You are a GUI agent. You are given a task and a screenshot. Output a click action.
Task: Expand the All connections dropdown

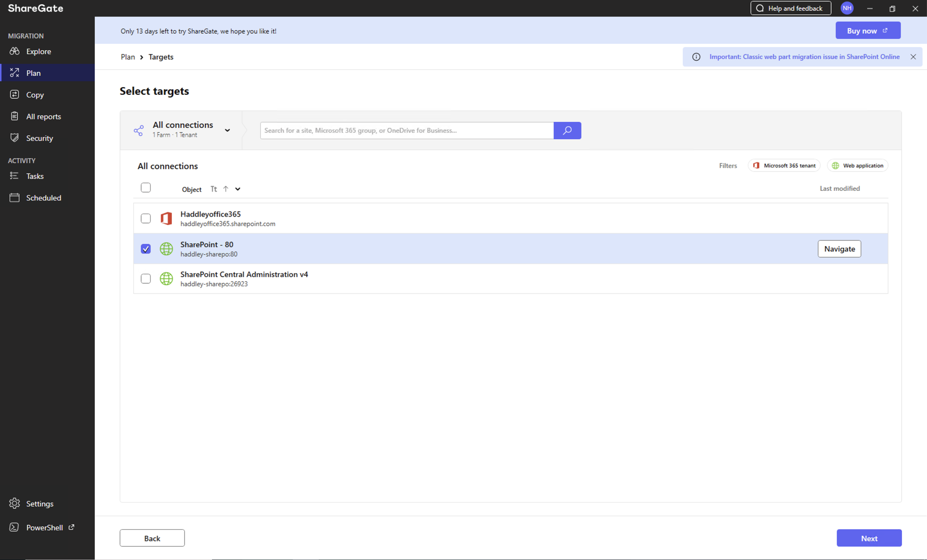click(x=227, y=130)
